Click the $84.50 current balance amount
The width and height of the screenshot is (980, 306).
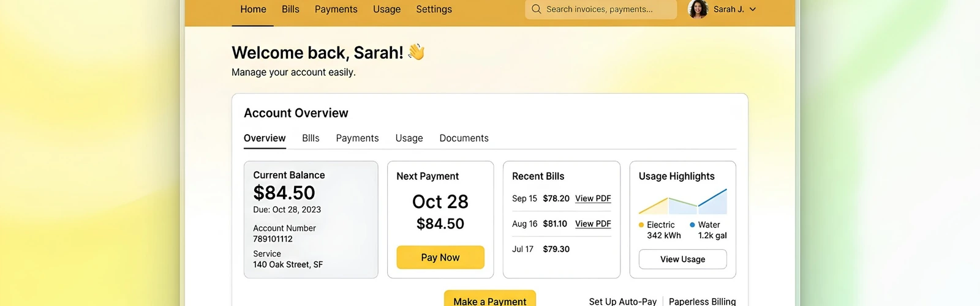coord(284,193)
